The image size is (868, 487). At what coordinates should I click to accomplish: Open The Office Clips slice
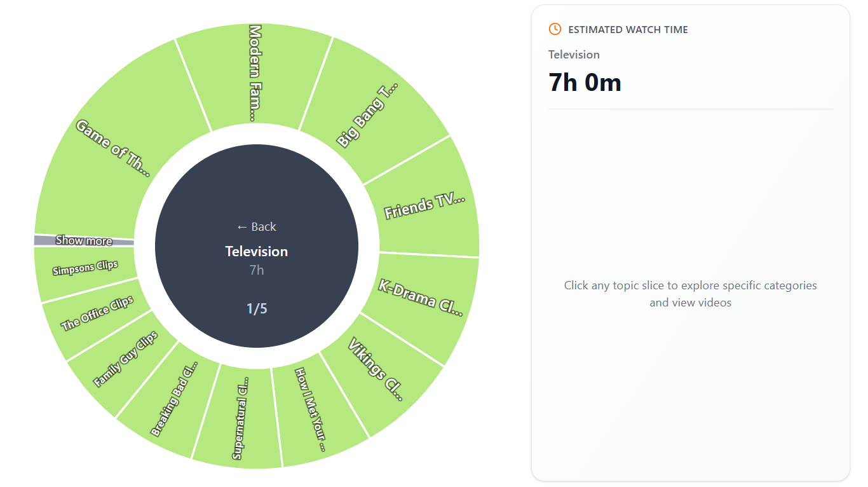pos(95,312)
